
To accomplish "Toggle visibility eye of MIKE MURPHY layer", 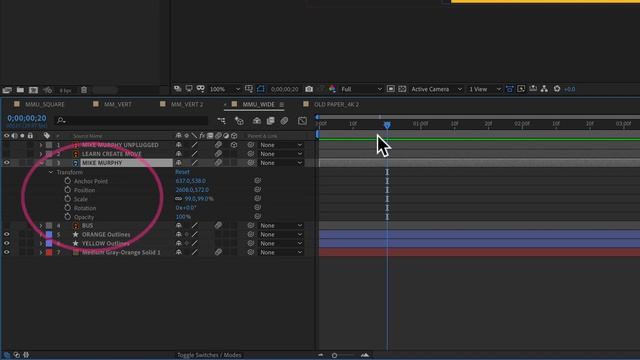I will [x=7, y=163].
